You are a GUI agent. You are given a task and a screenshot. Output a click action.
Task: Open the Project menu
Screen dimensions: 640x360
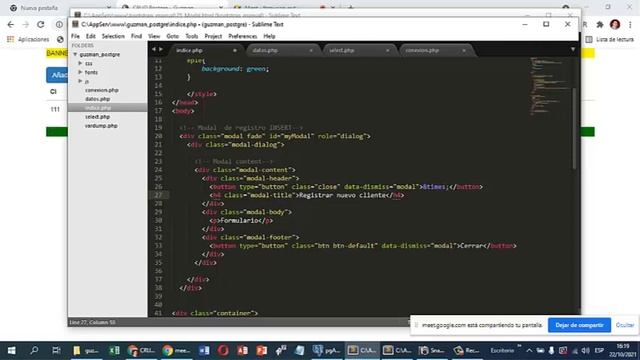213,36
